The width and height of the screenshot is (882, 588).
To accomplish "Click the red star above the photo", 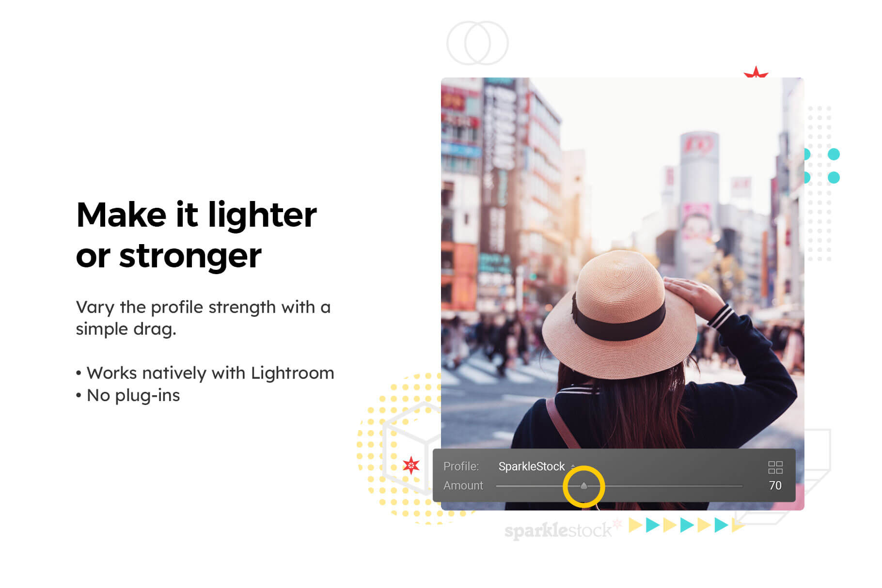I will coord(756,72).
